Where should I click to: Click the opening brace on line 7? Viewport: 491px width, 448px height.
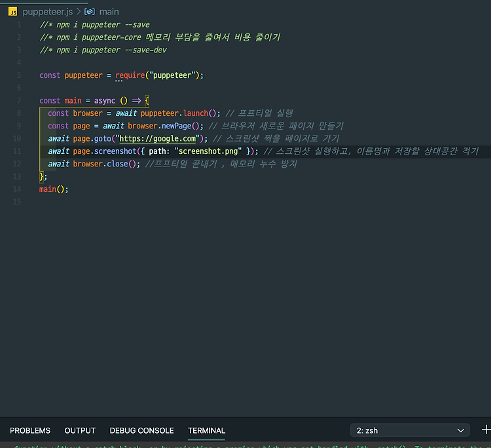pos(147,101)
